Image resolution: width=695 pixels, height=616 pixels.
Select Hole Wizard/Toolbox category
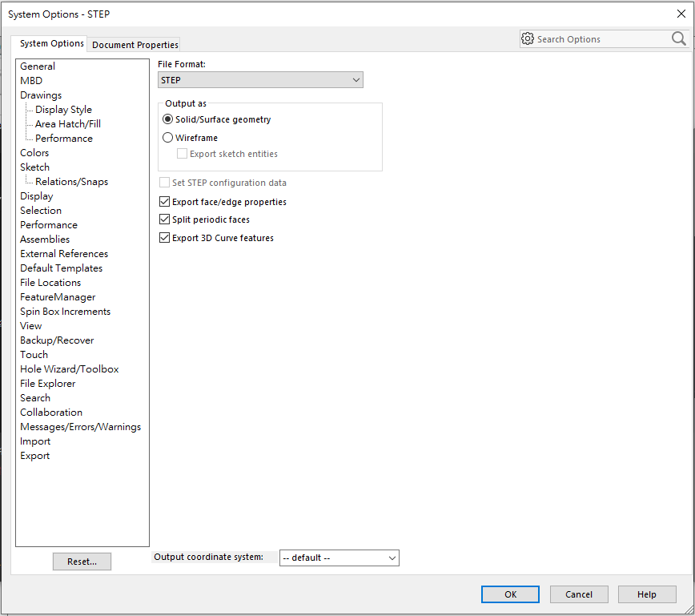point(69,369)
